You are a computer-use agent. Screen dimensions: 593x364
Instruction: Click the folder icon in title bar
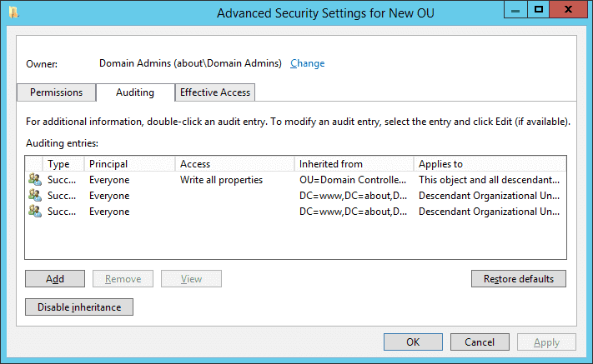point(13,12)
